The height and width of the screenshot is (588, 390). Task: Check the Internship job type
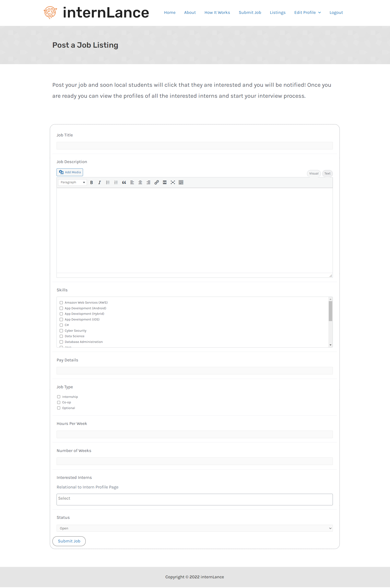point(59,397)
